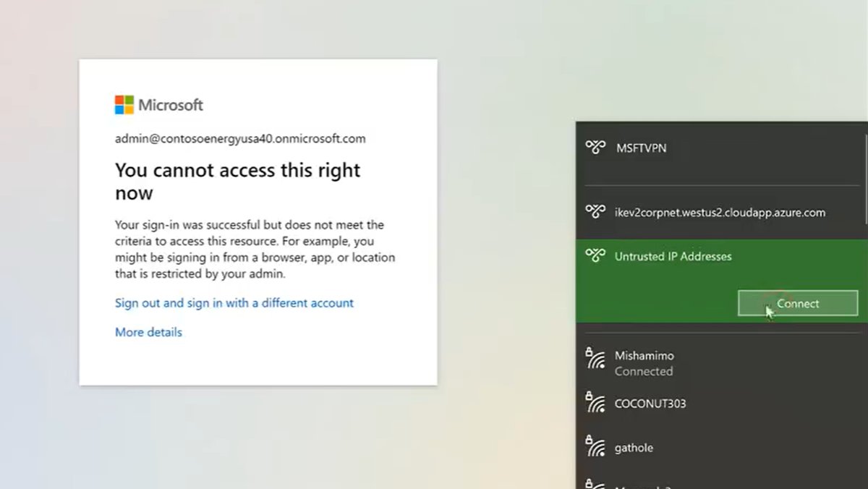Click the Connected status under Mishamimo

pos(644,372)
